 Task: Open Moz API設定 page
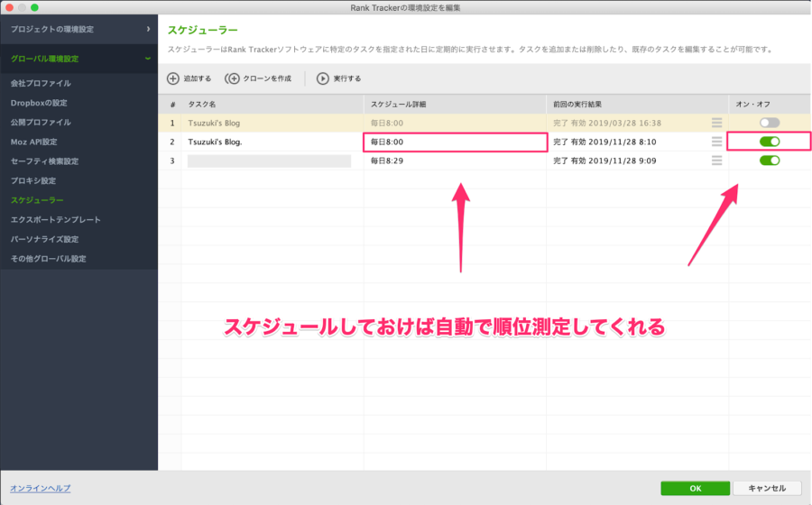(33, 142)
